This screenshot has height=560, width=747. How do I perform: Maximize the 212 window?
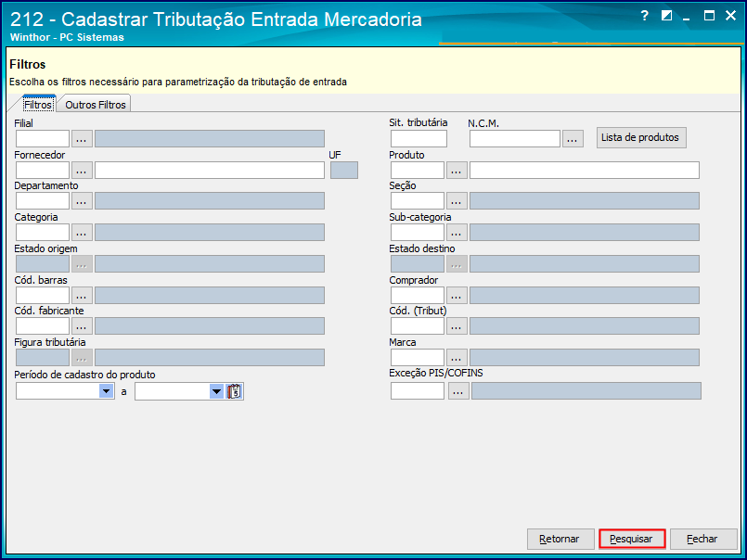[709, 16]
